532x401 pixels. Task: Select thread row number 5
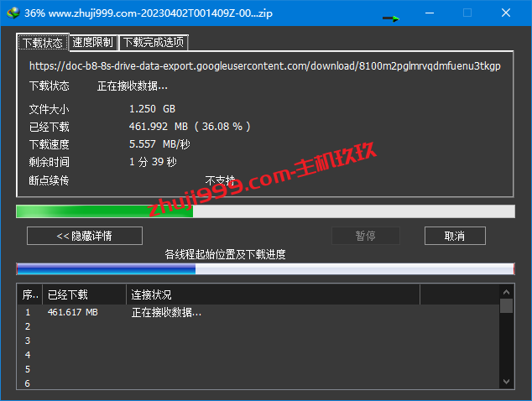coord(258,369)
